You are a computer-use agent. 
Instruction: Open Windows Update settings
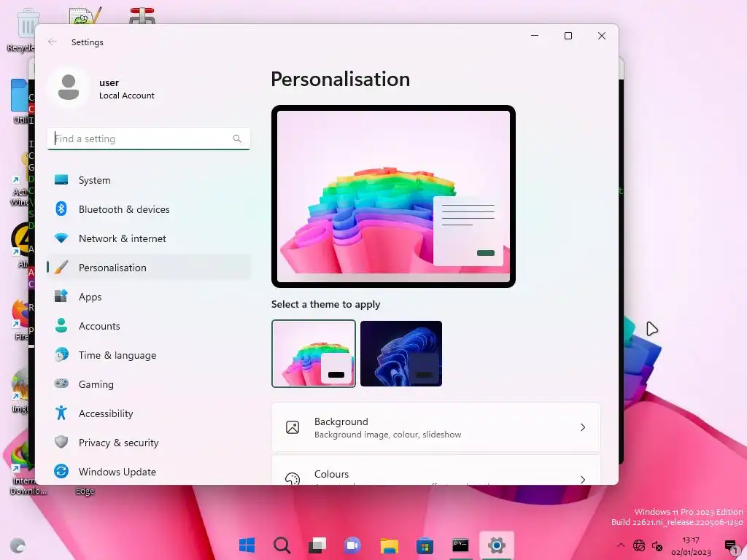point(149,472)
